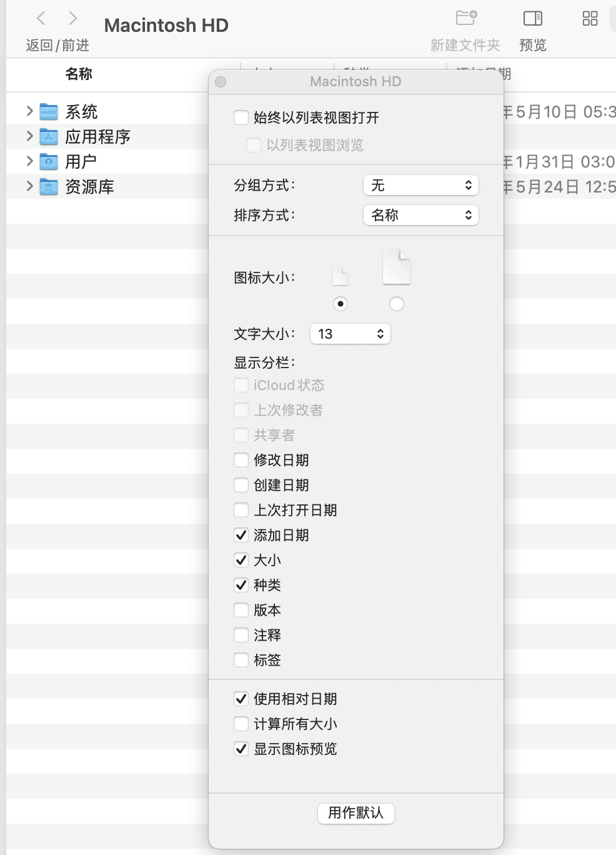Click the forward navigation arrow

73,18
